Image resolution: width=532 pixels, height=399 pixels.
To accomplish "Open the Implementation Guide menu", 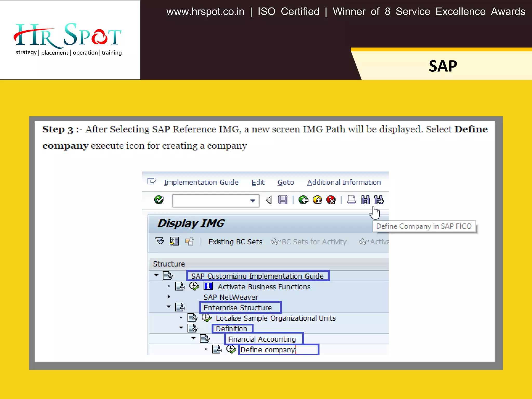I will pyautogui.click(x=201, y=182).
